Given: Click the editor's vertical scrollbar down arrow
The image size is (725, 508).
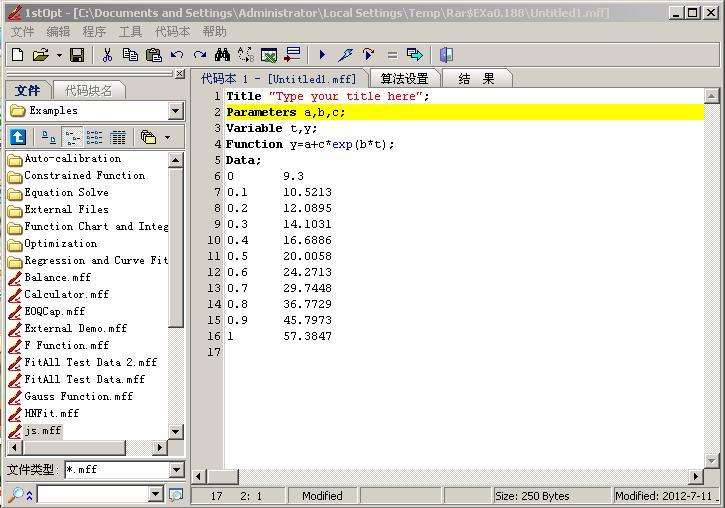Looking at the screenshot, I should 711,461.
